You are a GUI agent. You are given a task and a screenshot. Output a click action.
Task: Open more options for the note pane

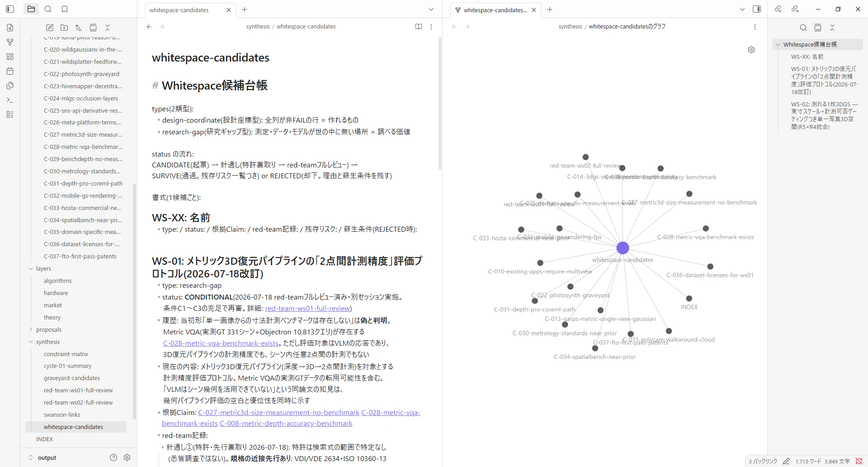click(431, 27)
